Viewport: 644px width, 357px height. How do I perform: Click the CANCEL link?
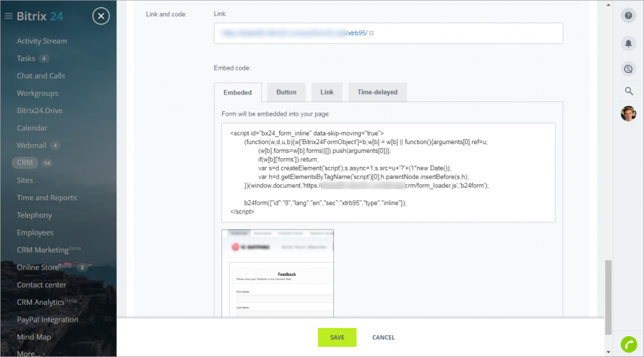(383, 337)
